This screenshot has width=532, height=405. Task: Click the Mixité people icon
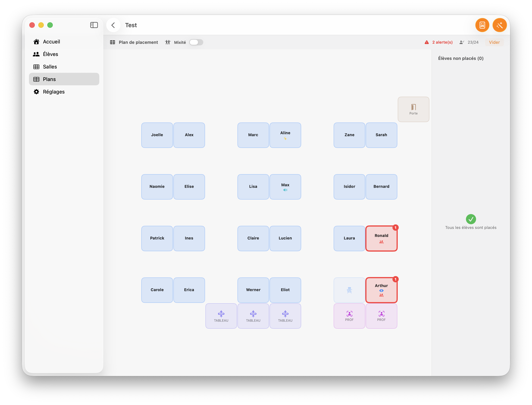click(168, 42)
